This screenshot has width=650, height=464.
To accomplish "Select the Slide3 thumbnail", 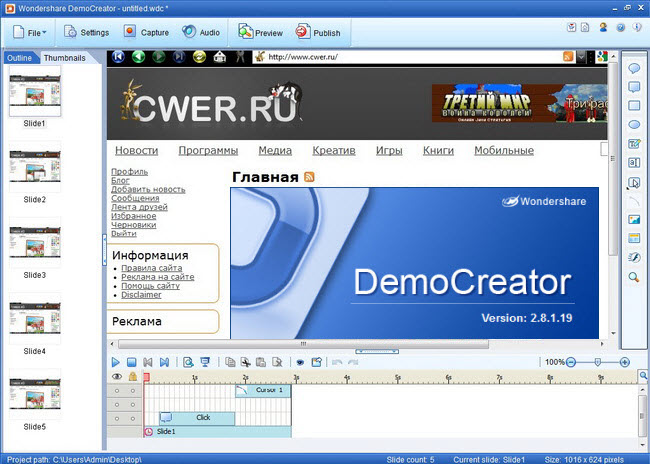I will 35,246.
